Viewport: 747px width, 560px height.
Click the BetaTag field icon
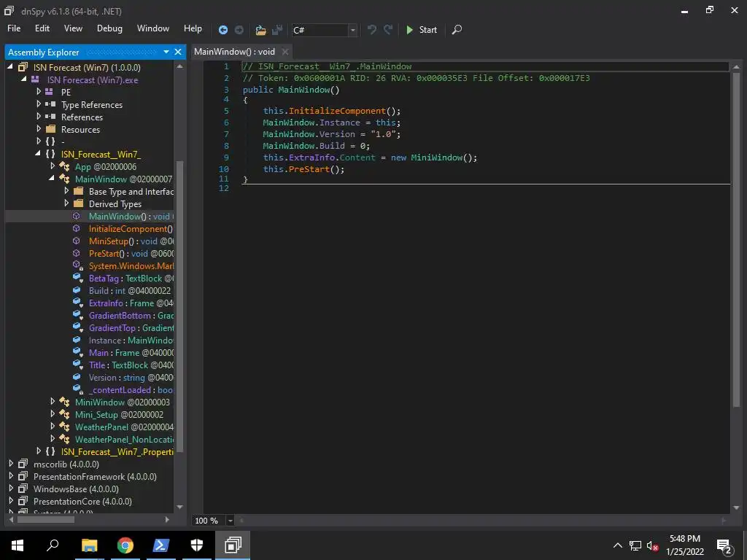(77, 278)
